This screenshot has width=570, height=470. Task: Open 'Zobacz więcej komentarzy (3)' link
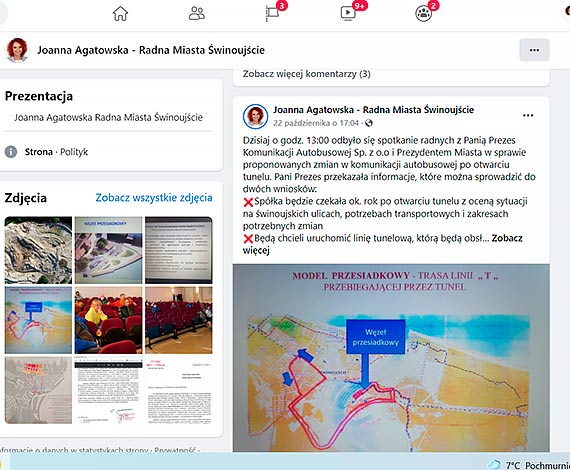pyautogui.click(x=306, y=74)
